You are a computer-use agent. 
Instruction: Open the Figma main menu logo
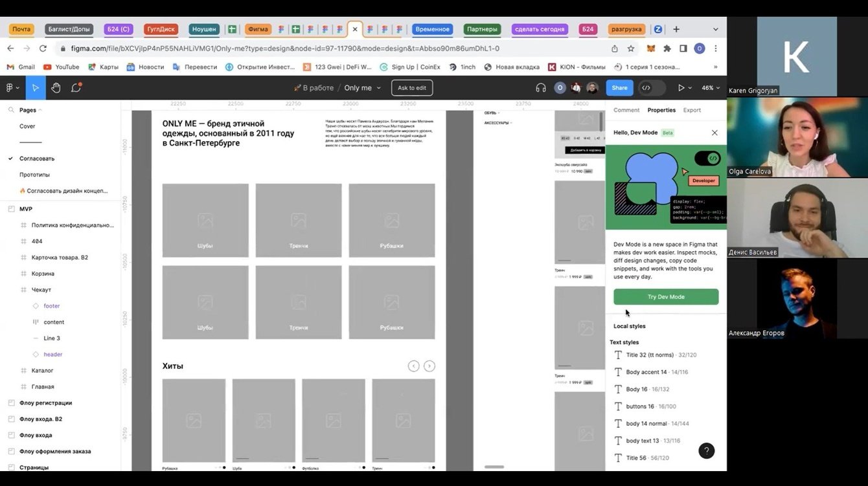pyautogui.click(x=10, y=88)
